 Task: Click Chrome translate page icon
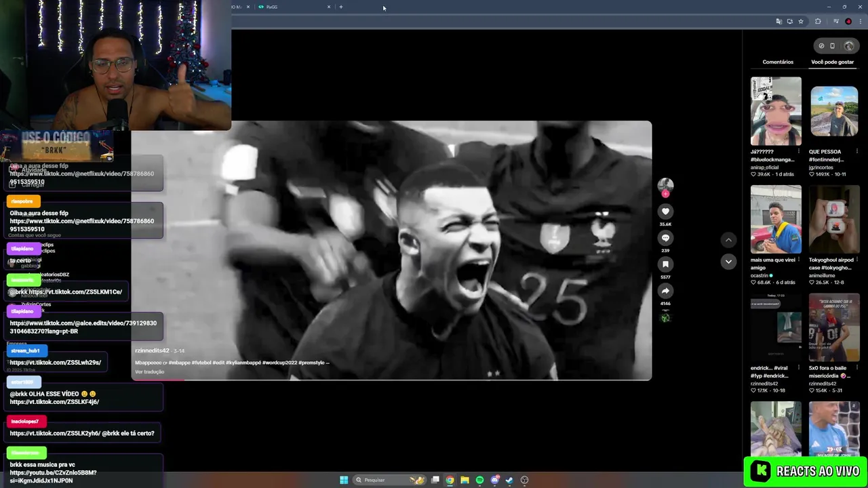point(778,22)
